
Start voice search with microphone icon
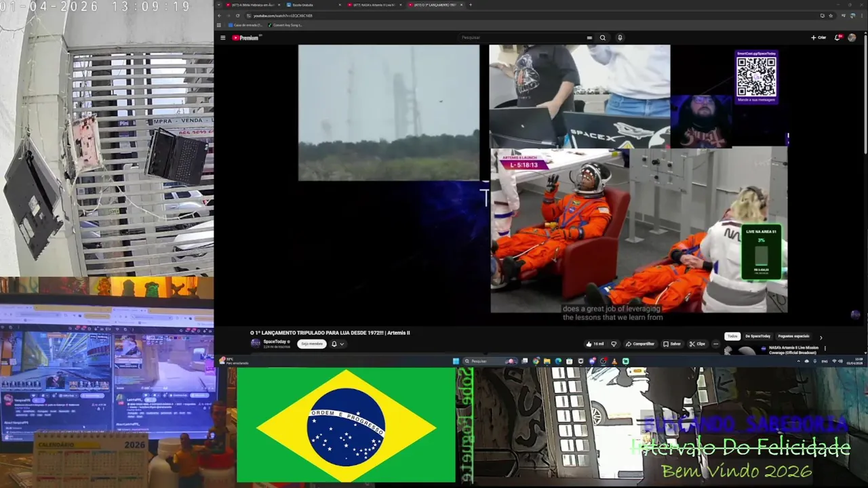click(620, 38)
